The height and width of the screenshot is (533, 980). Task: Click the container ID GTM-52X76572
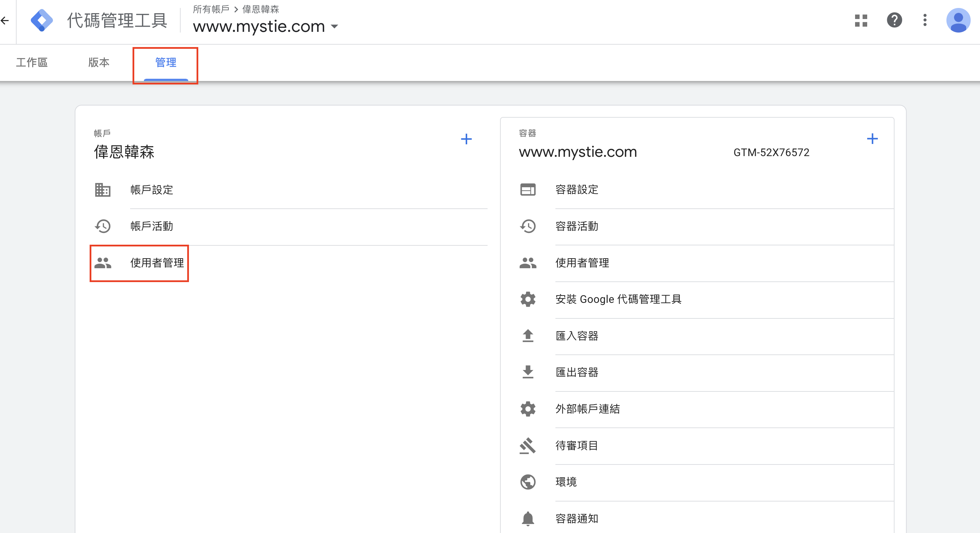coord(771,153)
